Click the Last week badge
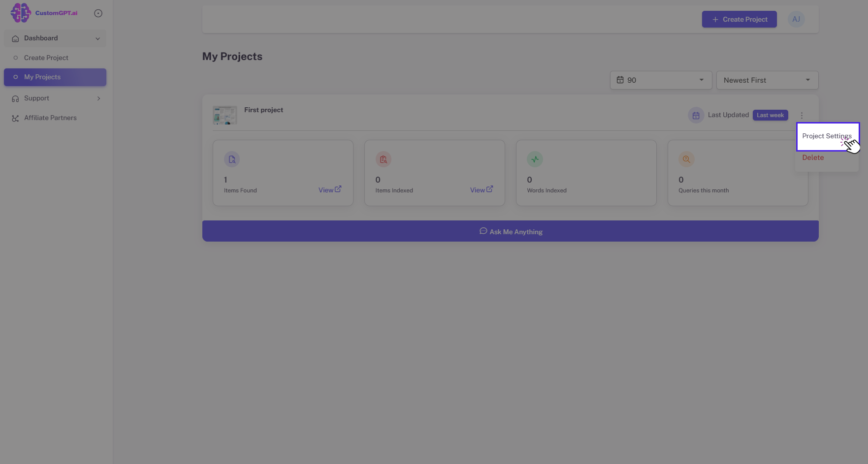Image resolution: width=868 pixels, height=464 pixels. point(770,115)
